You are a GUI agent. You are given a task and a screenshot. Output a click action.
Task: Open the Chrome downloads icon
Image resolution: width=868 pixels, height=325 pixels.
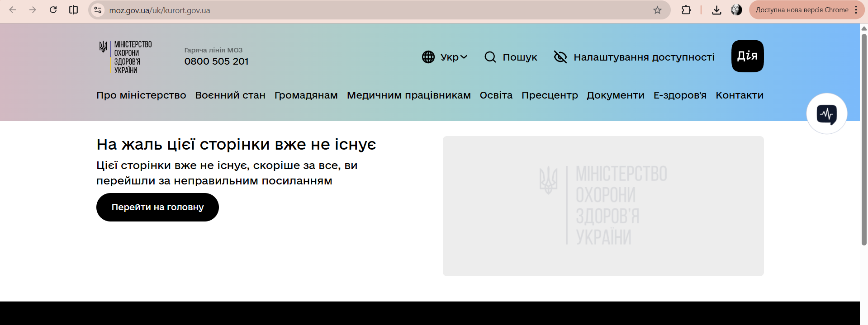coord(716,10)
